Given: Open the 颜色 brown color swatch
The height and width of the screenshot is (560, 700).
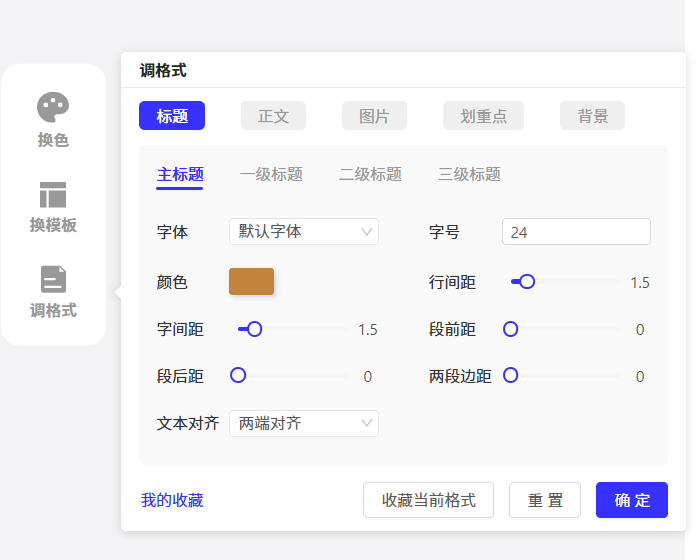Looking at the screenshot, I should click(251, 281).
